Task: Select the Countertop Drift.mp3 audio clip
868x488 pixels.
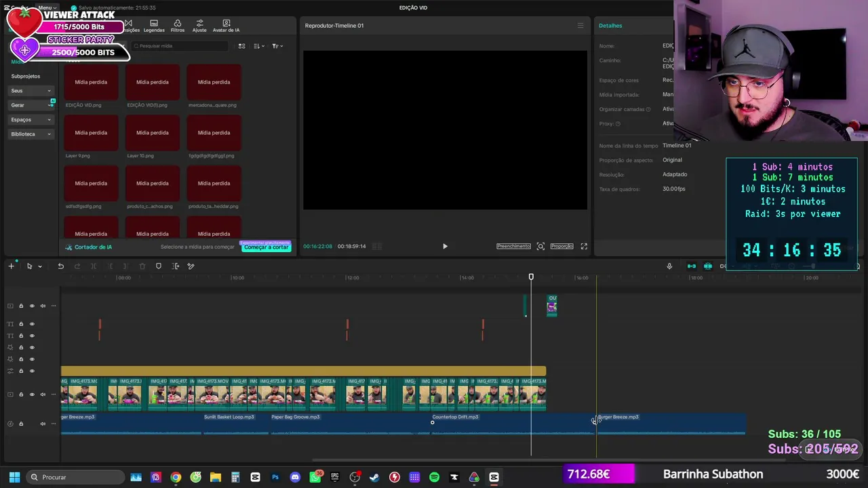Action: pyautogui.click(x=514, y=424)
